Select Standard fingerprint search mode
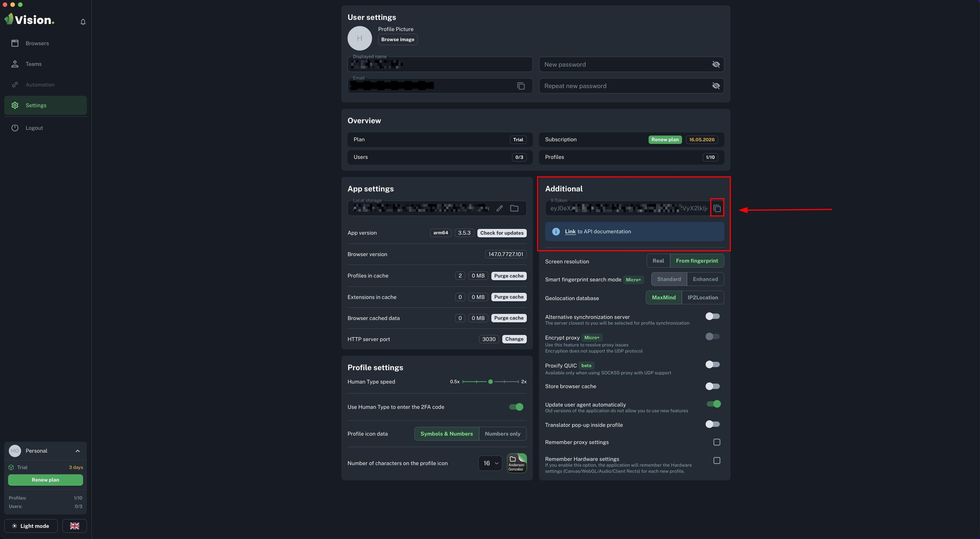The width and height of the screenshot is (980, 539). click(x=669, y=279)
